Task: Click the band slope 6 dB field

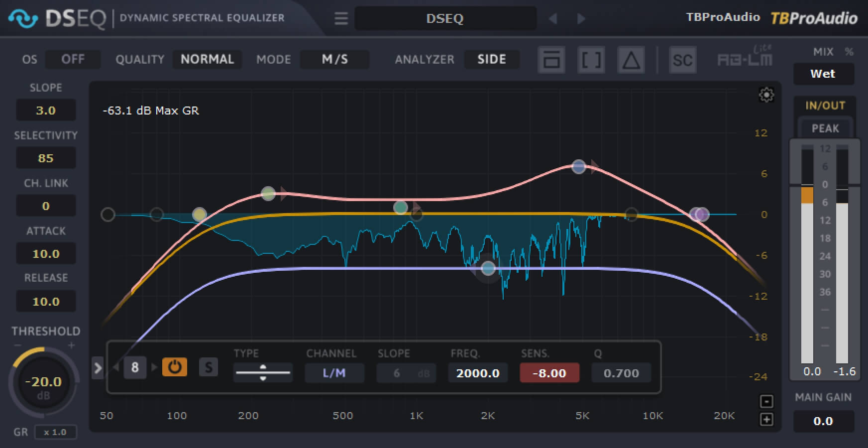Action: tap(406, 373)
